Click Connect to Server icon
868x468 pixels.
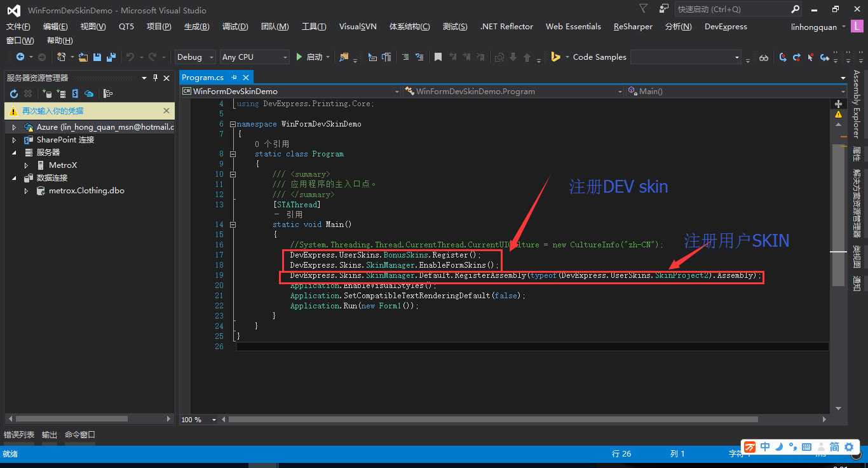point(61,93)
